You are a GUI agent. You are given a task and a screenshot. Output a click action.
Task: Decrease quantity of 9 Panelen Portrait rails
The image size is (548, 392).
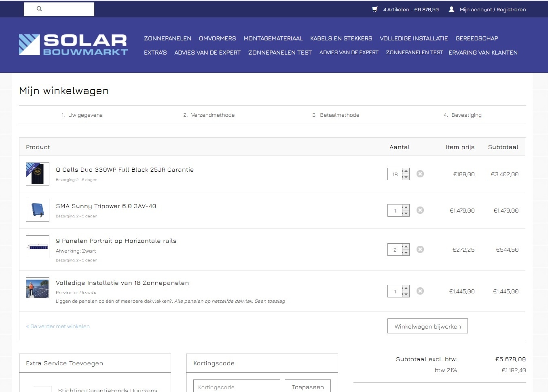406,253
